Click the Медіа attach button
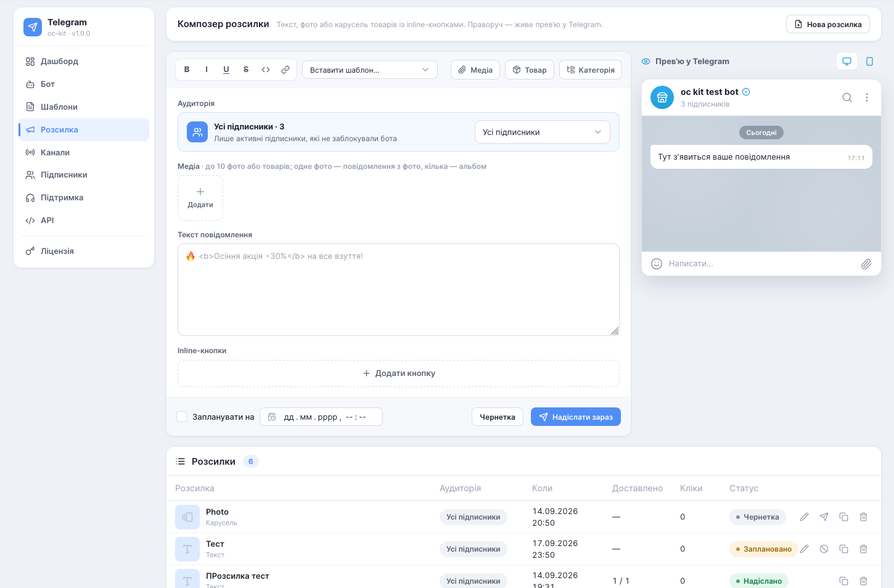Screen dimensions: 894x588 [475, 70]
